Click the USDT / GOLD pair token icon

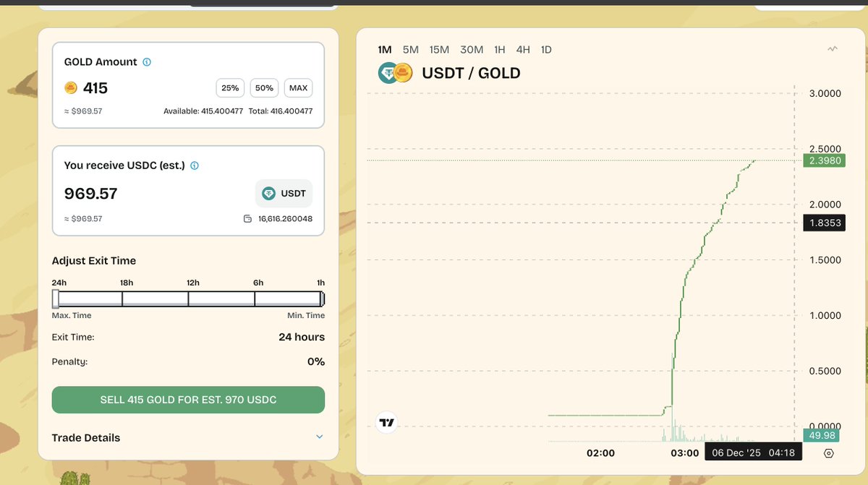pyautogui.click(x=395, y=73)
